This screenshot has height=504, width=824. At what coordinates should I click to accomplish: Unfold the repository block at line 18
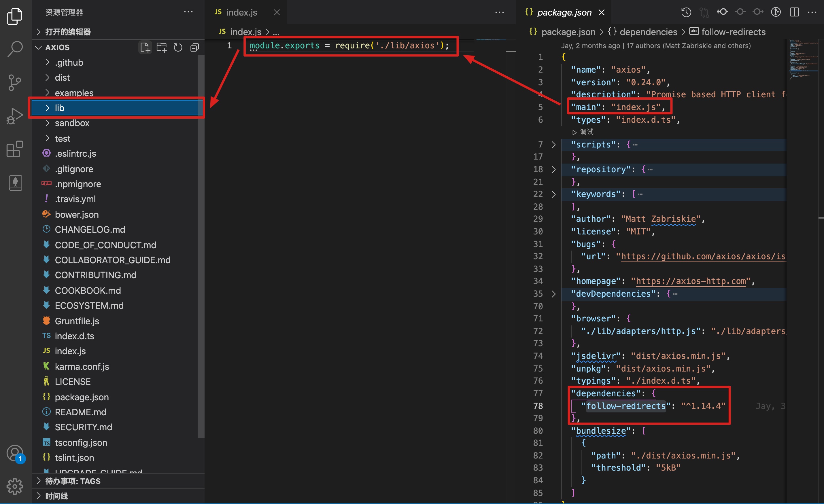click(x=553, y=169)
